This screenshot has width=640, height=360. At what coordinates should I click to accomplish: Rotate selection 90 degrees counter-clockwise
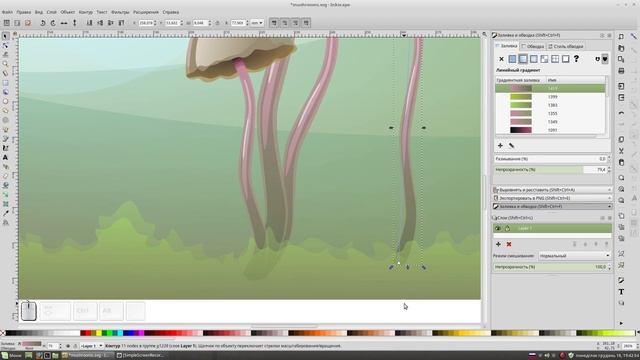pos(42,23)
